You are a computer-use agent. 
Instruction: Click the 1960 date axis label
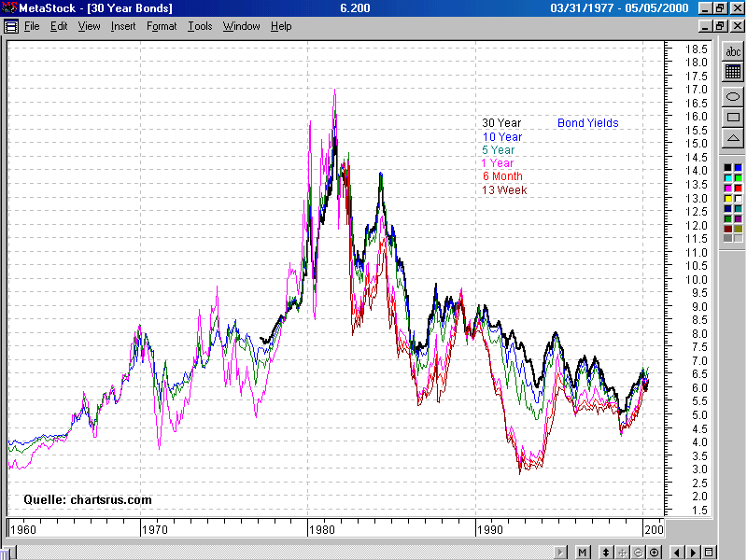[23, 529]
